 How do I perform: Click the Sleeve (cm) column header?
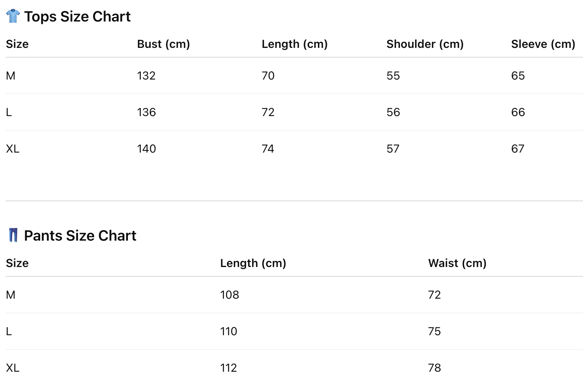pyautogui.click(x=543, y=44)
